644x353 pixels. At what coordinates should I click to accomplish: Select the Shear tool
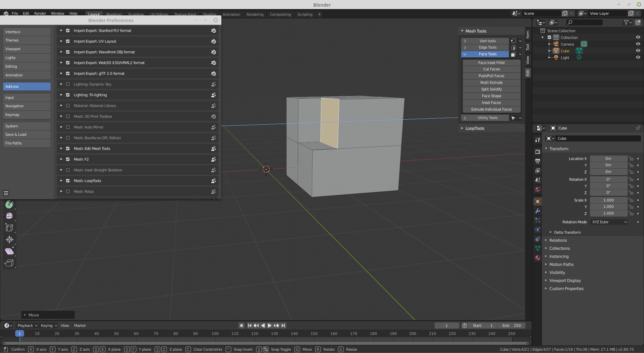[9, 251]
